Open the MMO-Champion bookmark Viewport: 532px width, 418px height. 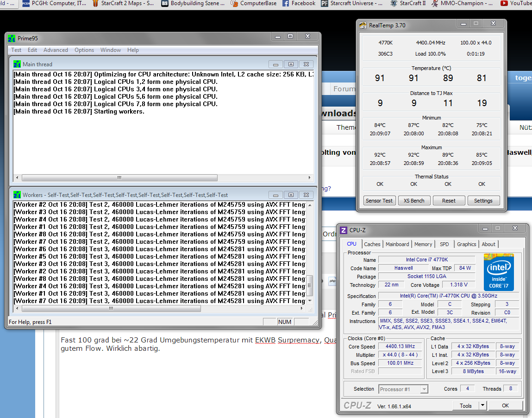tap(462, 3)
